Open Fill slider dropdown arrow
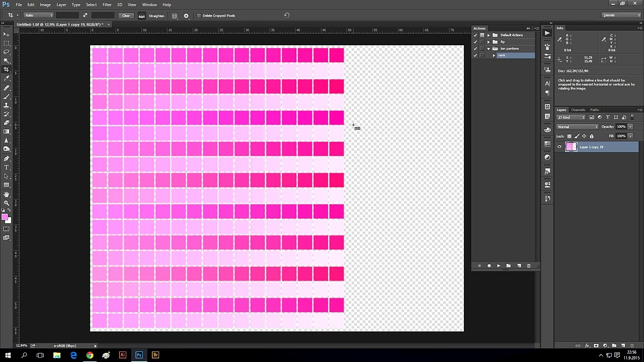This screenshot has width=644, height=362. pyautogui.click(x=630, y=136)
